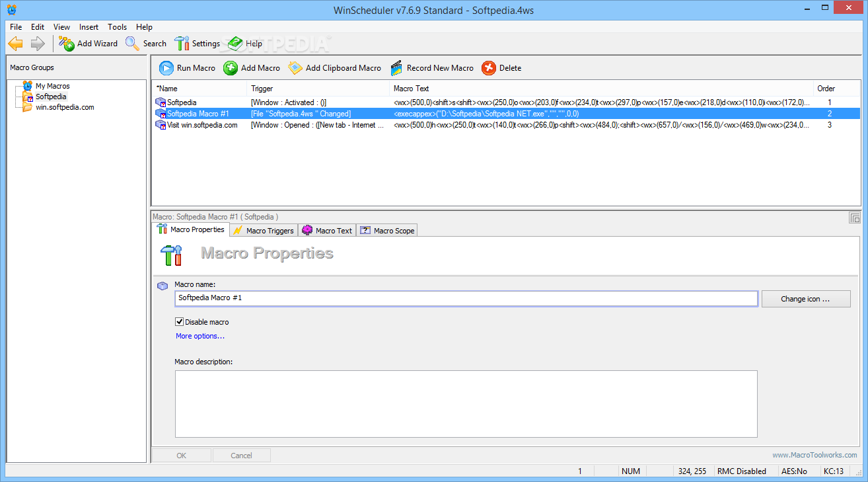This screenshot has height=482, width=868.
Task: Go back with the orange left arrow
Action: 16,44
